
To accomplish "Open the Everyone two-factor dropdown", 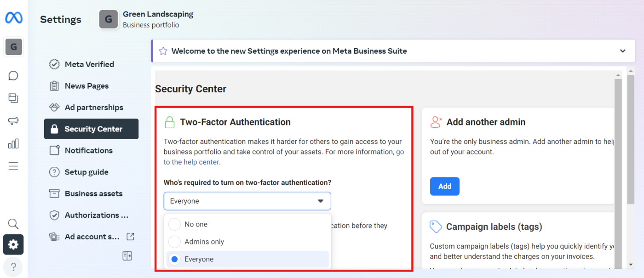I will click(247, 201).
